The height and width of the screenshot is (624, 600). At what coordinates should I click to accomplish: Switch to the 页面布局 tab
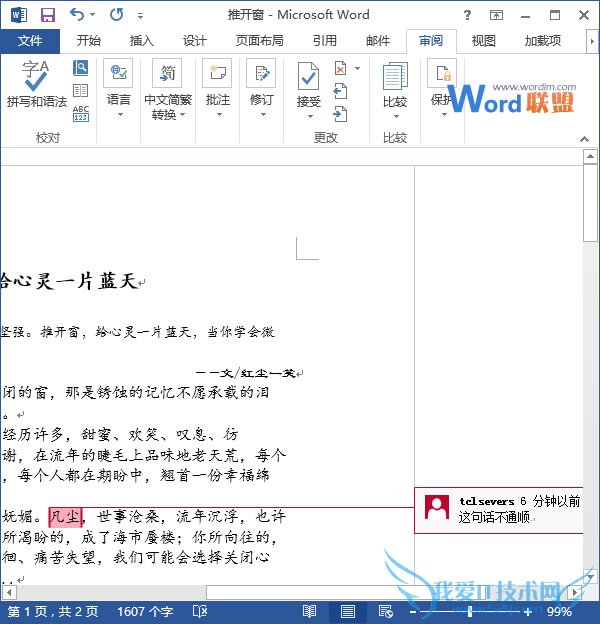(x=260, y=41)
